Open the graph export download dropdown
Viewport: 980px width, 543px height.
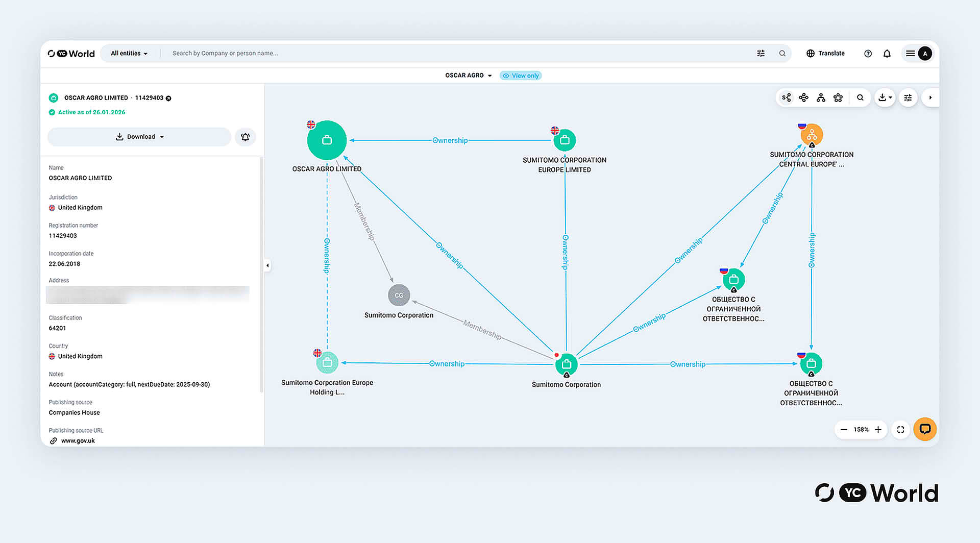coord(885,97)
